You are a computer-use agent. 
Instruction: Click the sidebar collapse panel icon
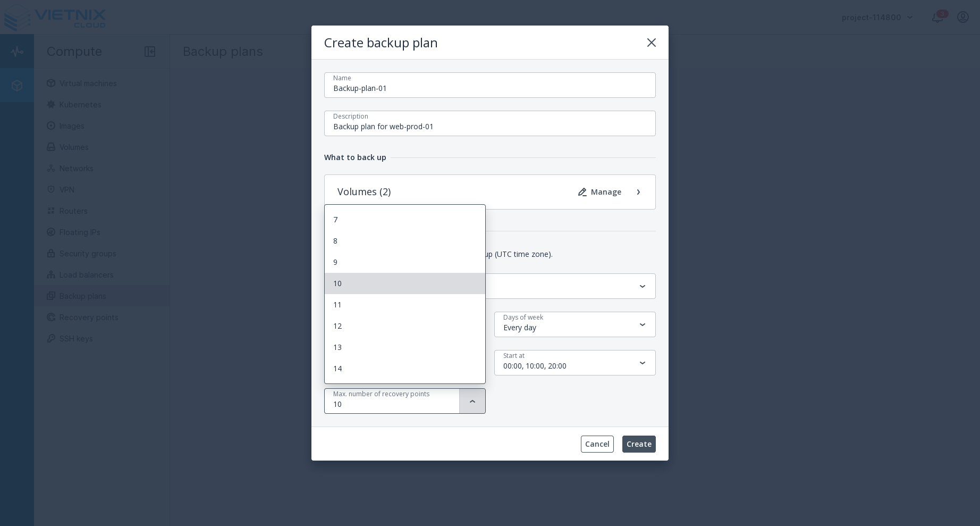pyautogui.click(x=150, y=52)
